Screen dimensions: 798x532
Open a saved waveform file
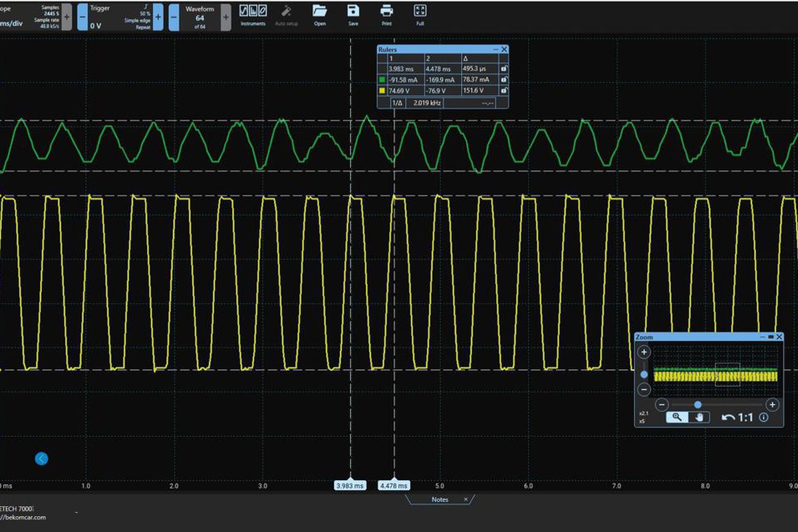pyautogui.click(x=320, y=15)
